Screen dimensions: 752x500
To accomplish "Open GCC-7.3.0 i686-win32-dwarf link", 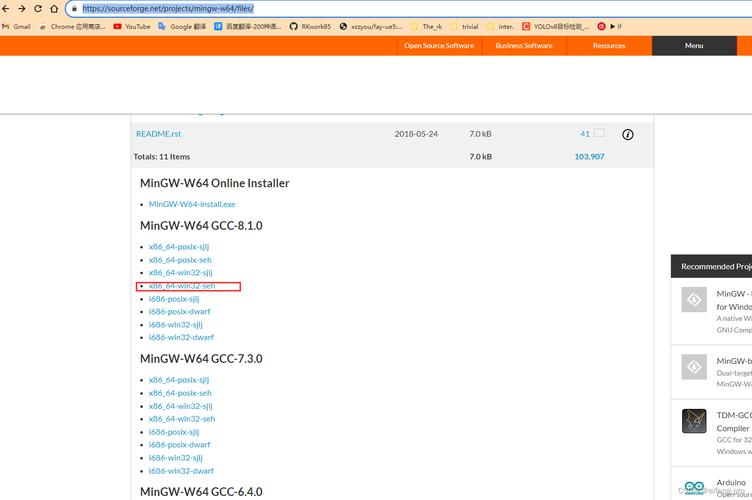I will pos(181,471).
